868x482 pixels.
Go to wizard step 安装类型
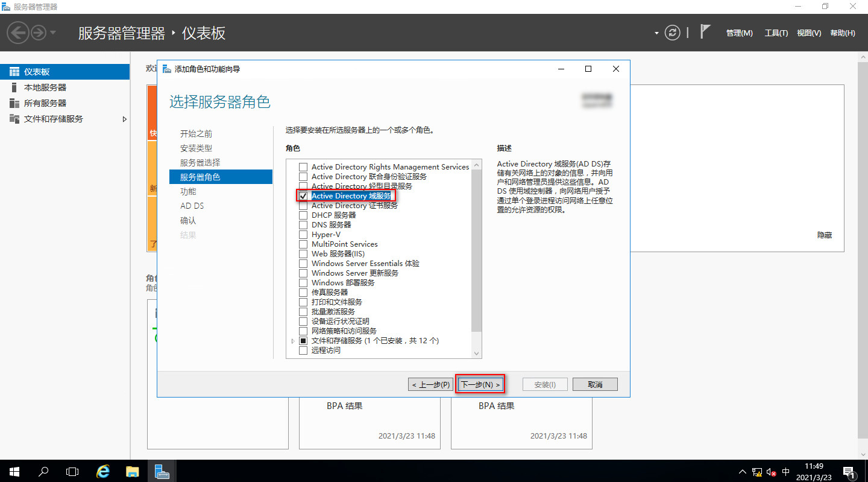197,148
